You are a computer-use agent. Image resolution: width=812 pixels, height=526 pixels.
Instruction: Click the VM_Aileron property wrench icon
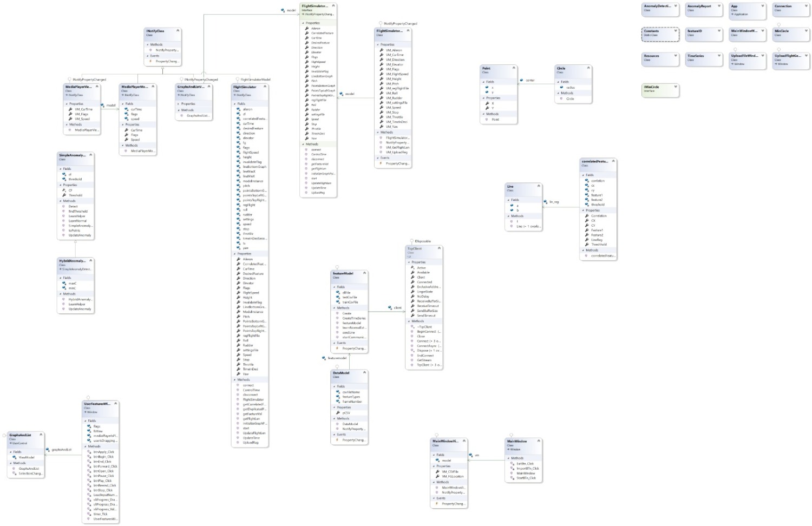381,50
